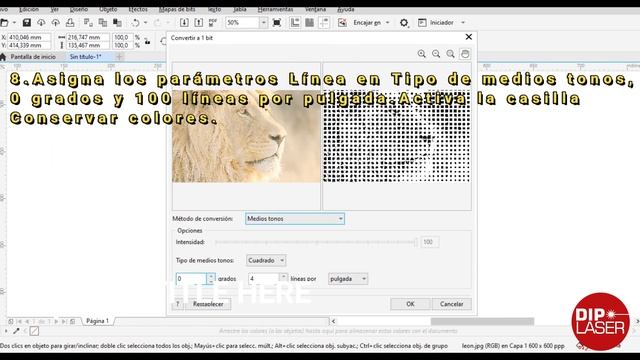640x360 pixels.
Task: Open the Options gear icon
Action: pos(404,23)
